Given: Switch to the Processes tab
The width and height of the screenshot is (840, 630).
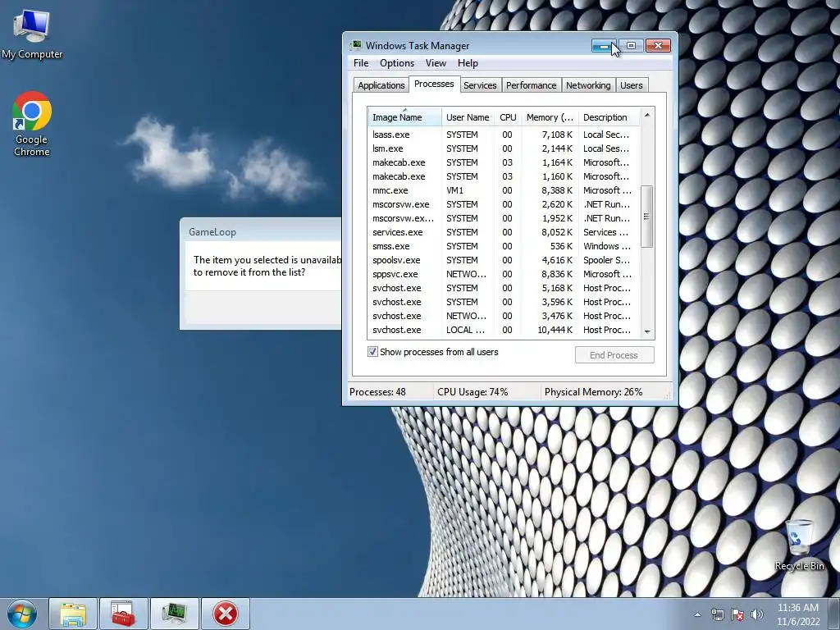Looking at the screenshot, I should tap(434, 84).
